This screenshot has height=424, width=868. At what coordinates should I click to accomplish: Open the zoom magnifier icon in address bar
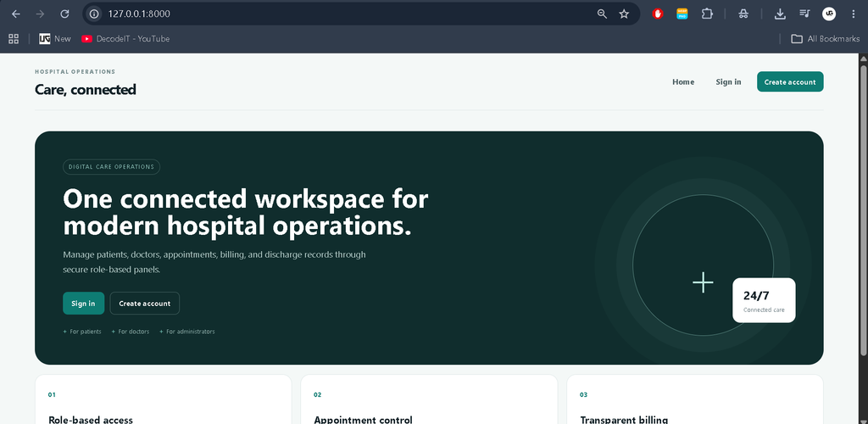click(x=603, y=14)
